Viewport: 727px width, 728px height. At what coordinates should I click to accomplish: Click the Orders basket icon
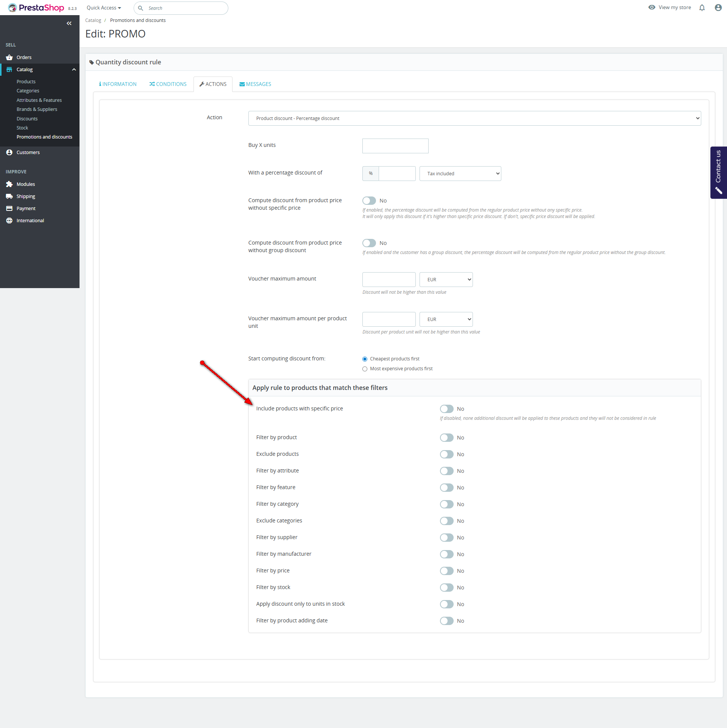tap(9, 58)
